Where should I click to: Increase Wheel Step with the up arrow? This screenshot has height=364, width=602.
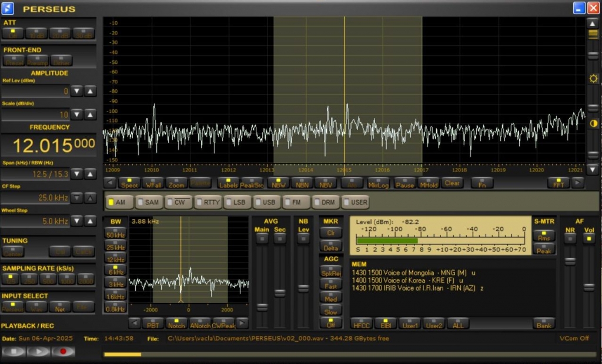click(x=90, y=221)
